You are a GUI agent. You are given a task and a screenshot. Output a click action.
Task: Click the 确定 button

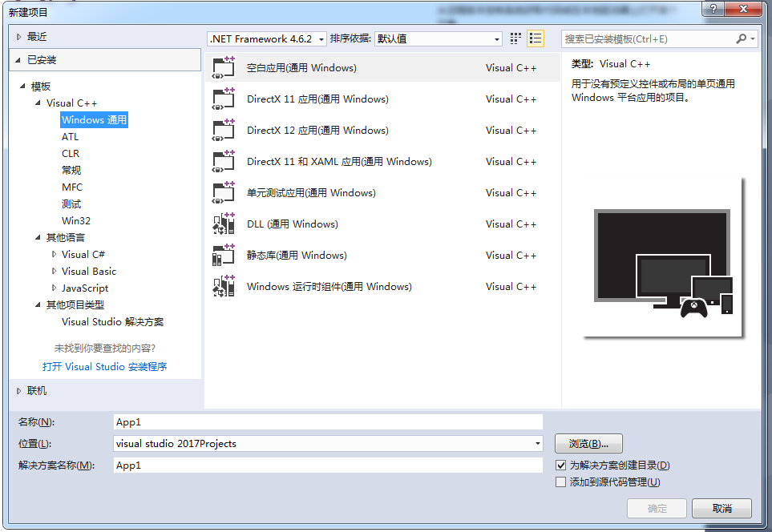(x=657, y=509)
